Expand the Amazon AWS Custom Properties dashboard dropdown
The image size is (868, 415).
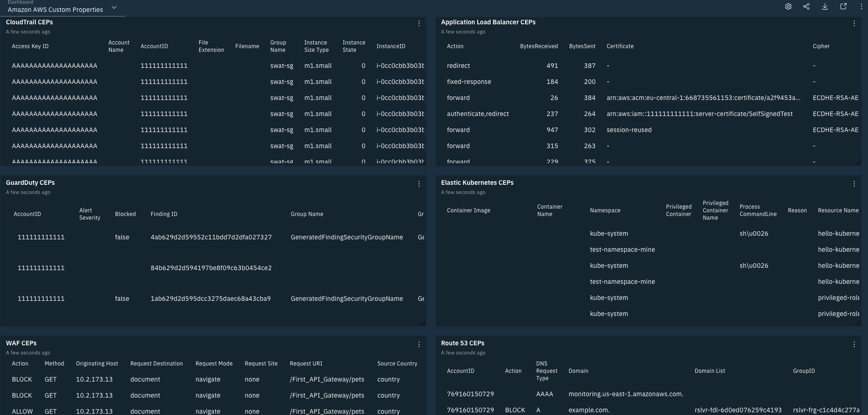pos(114,8)
